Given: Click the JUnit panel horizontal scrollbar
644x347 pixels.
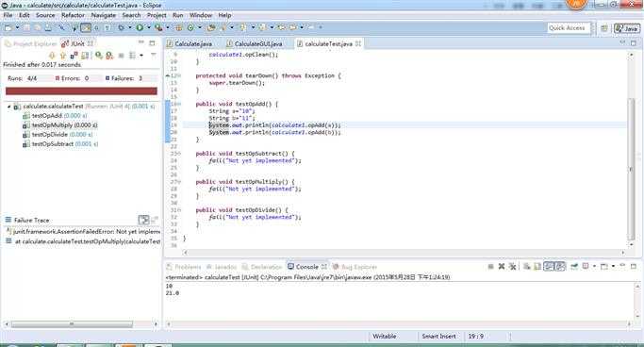Looking at the screenshot, I should [x=72, y=324].
